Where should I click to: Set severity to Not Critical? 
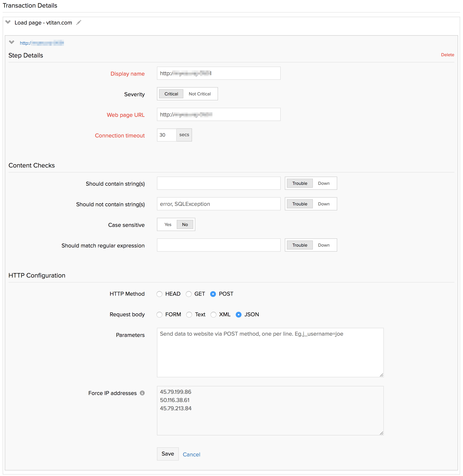pyautogui.click(x=200, y=94)
